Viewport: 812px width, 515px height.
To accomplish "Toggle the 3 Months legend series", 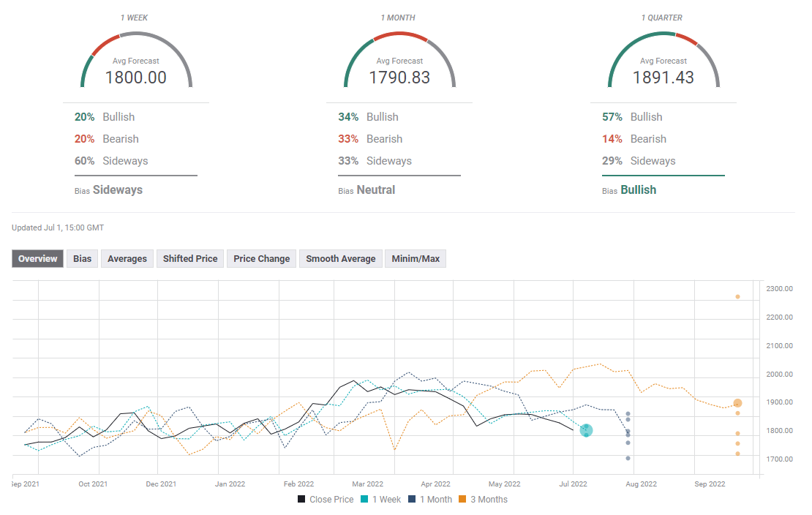I will click(x=483, y=500).
